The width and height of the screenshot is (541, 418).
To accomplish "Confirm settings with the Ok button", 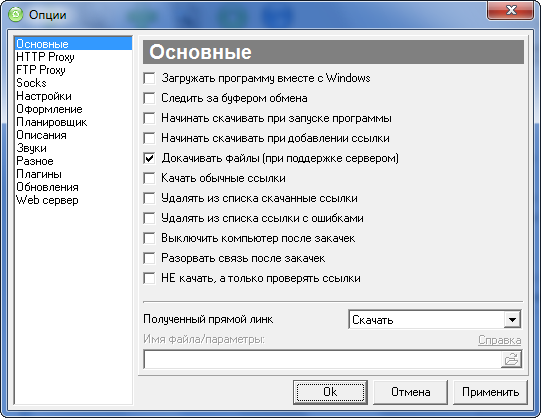I will coord(330,392).
